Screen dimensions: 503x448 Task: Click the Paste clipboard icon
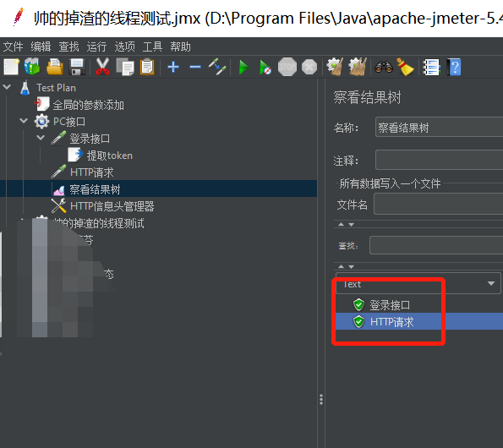click(x=147, y=67)
